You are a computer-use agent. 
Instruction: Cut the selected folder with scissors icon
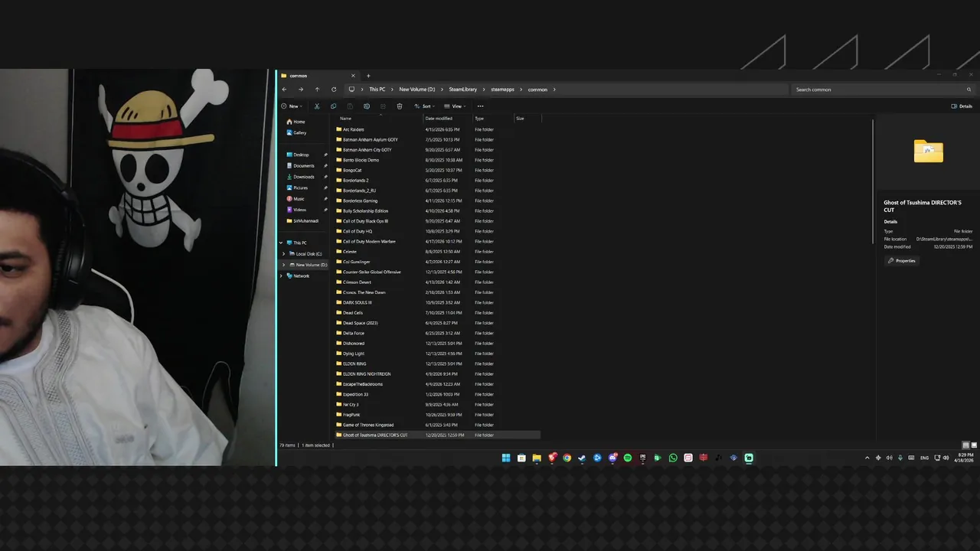pos(317,106)
